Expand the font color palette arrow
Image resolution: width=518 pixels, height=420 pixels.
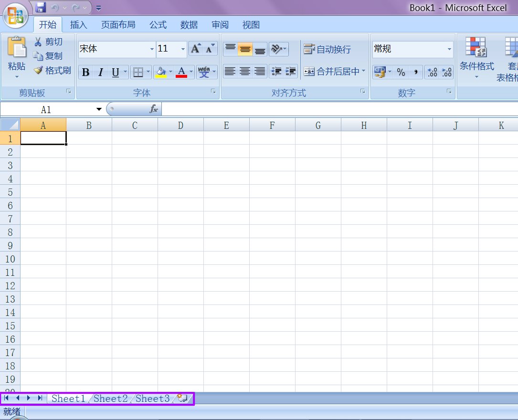click(191, 72)
